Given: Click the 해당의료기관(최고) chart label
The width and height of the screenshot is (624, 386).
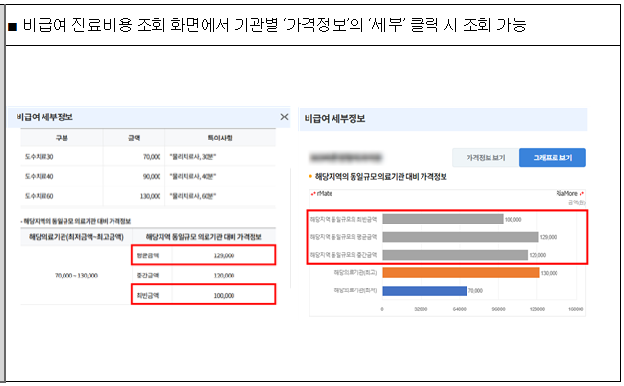Looking at the screenshot, I should pyautogui.click(x=355, y=273).
